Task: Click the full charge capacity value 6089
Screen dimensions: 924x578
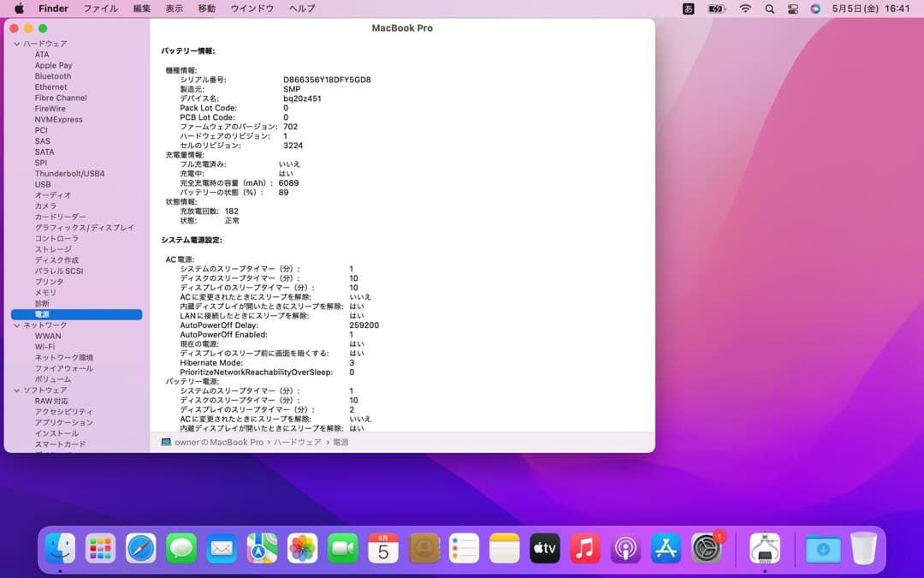Action: [289, 183]
